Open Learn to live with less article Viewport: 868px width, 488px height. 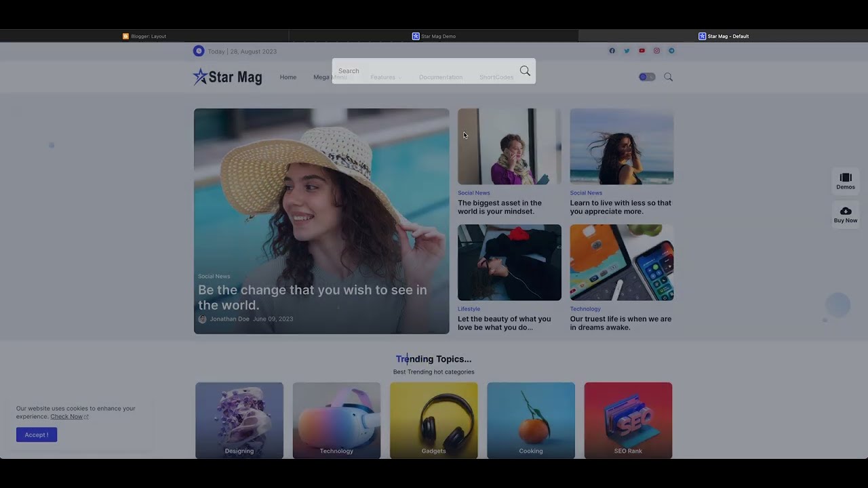click(x=620, y=207)
